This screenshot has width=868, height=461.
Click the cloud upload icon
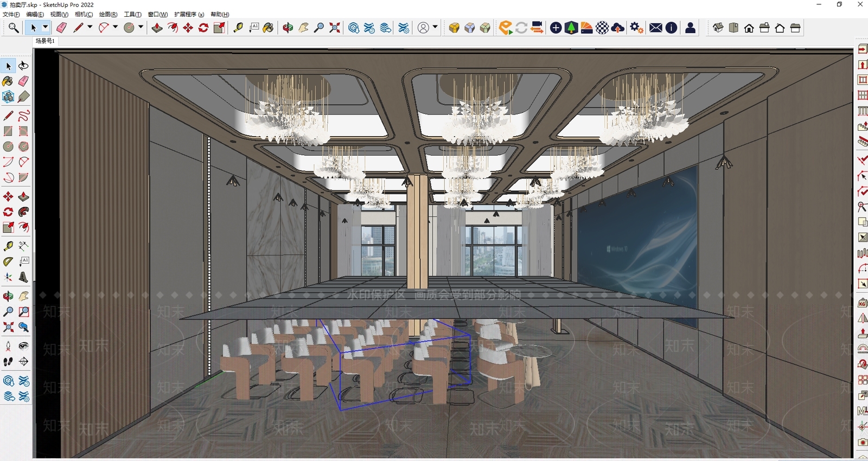(617, 28)
